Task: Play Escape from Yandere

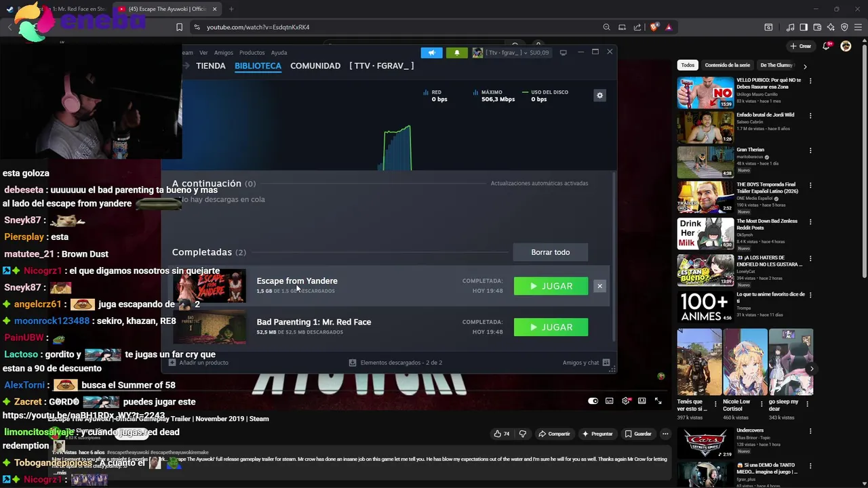Action: click(x=551, y=286)
